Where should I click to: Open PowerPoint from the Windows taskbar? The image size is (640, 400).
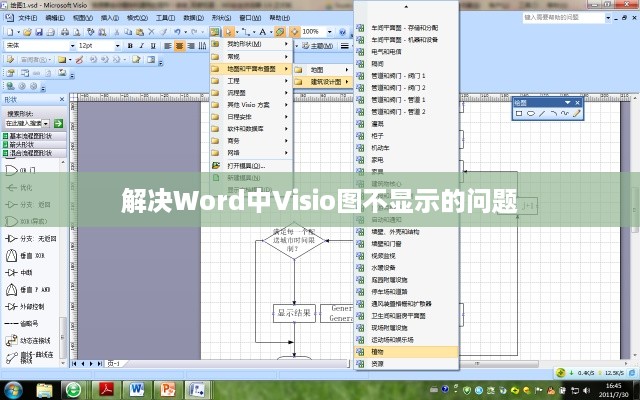click(167, 390)
